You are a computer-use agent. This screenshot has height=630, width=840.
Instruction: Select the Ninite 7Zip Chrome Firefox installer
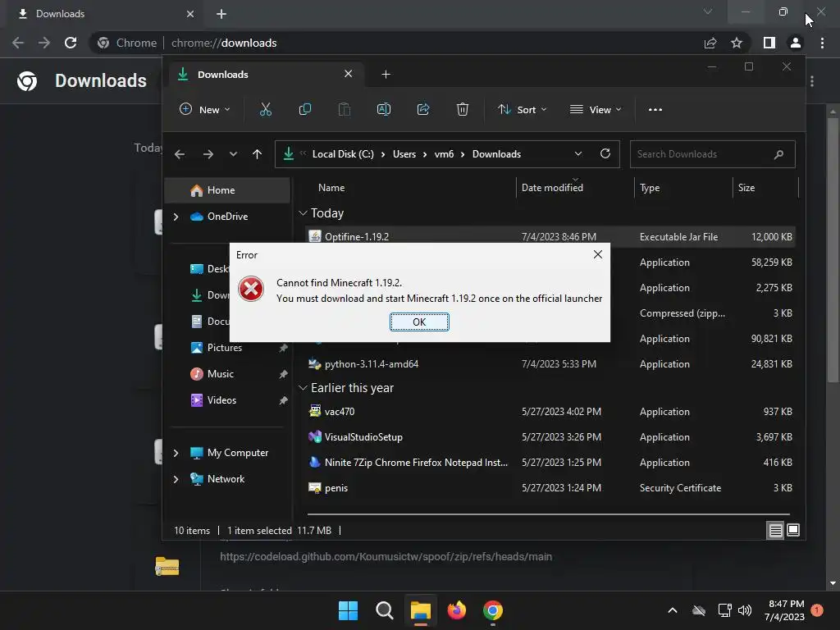click(550, 463)
